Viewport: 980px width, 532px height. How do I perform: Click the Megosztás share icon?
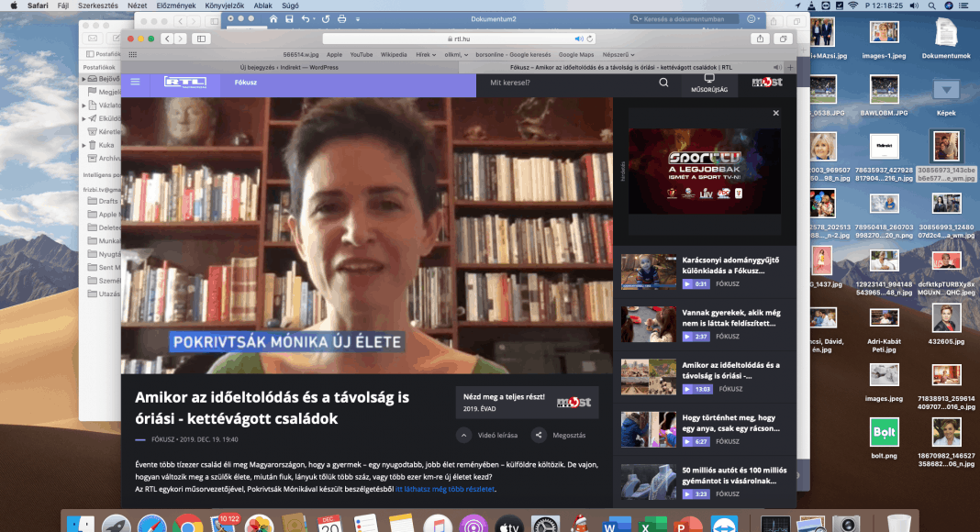(539, 435)
